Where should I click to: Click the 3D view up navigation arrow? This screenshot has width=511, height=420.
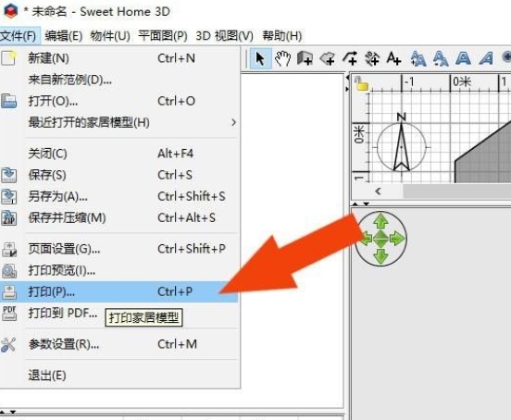(x=380, y=221)
